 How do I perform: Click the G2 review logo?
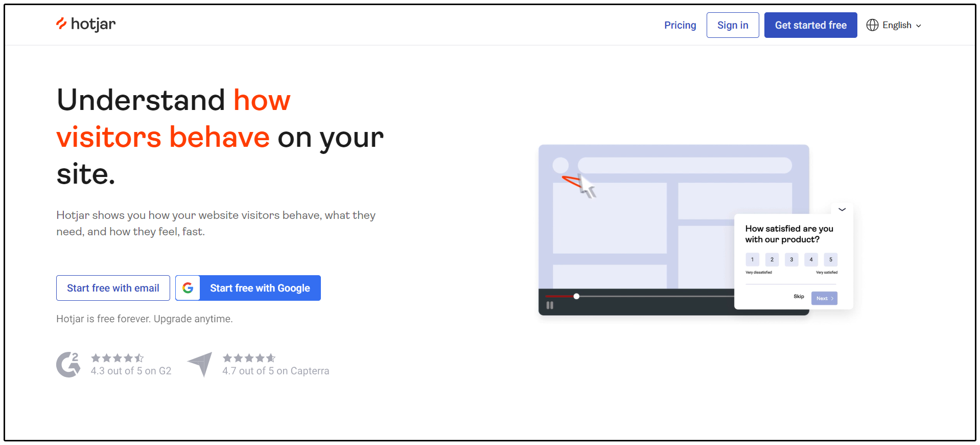pyautogui.click(x=68, y=365)
